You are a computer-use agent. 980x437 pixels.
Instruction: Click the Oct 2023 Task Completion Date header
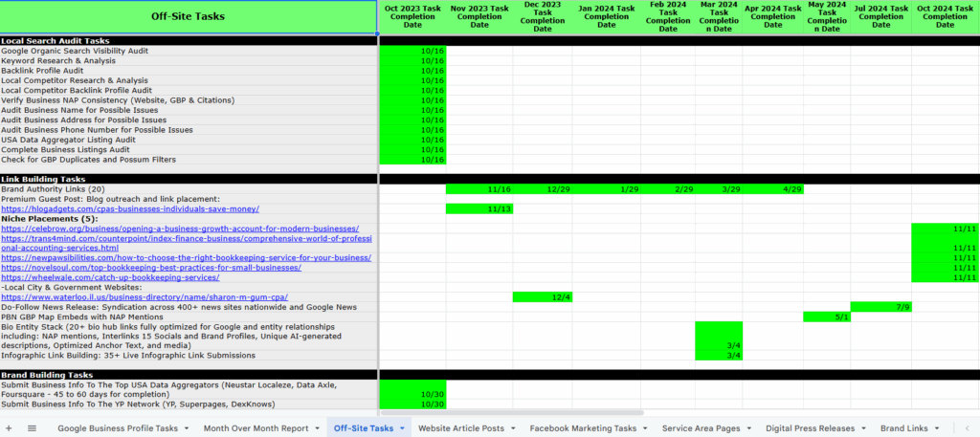[x=412, y=16]
